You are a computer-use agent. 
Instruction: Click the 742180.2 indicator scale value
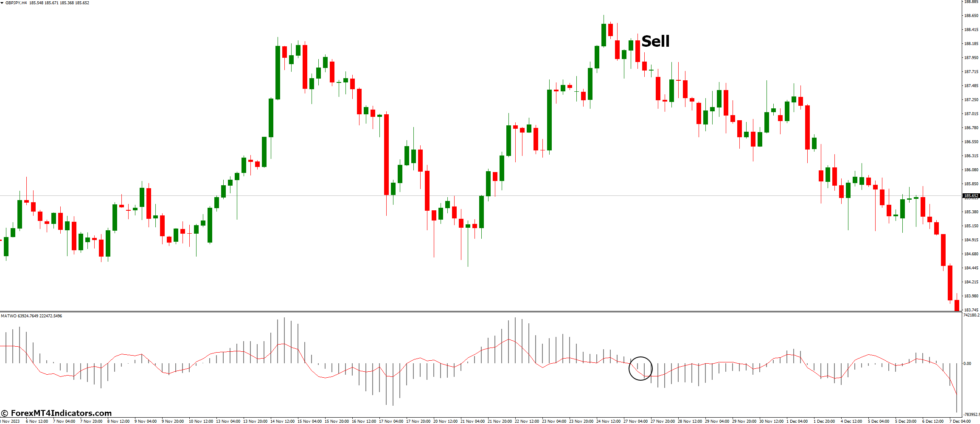(972, 315)
